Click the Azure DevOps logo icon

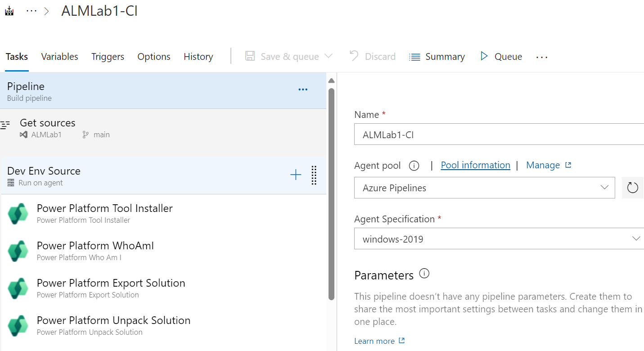click(x=9, y=10)
